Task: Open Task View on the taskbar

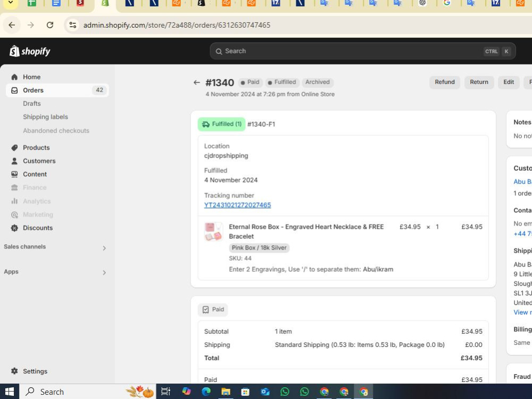Action: (x=165, y=392)
